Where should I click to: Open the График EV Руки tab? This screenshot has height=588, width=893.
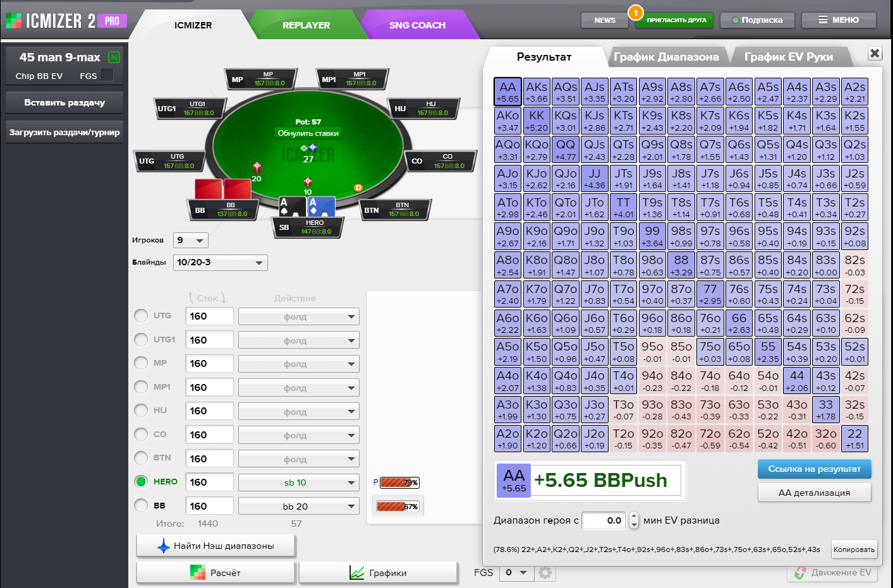point(789,57)
